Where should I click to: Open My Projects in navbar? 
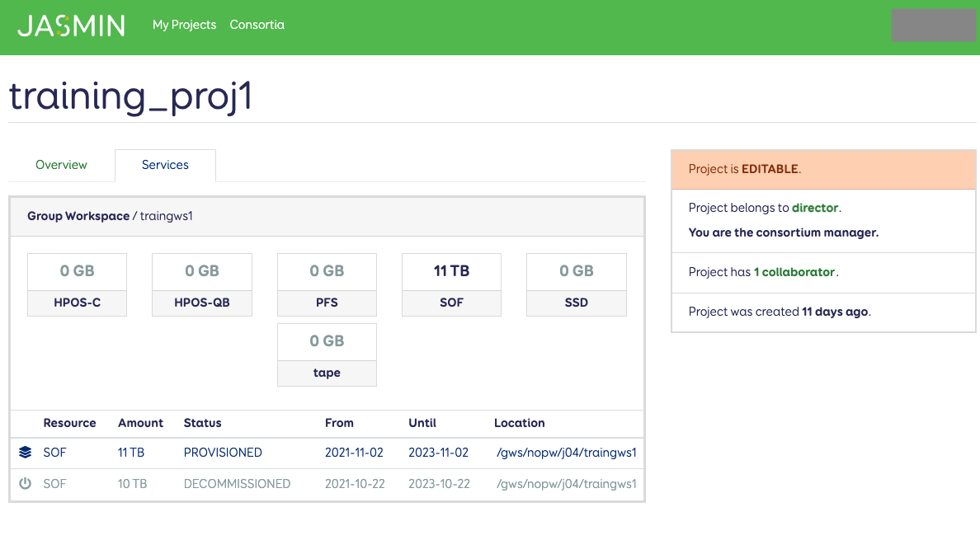pos(184,25)
